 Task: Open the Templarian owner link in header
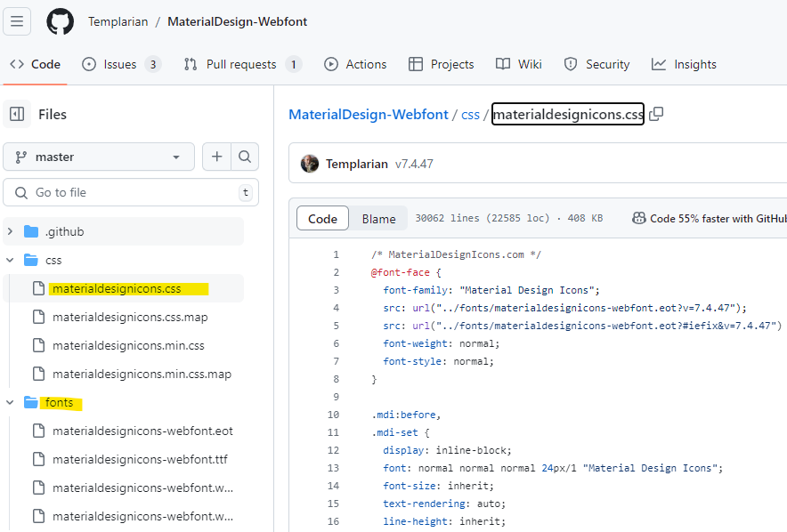tap(118, 21)
